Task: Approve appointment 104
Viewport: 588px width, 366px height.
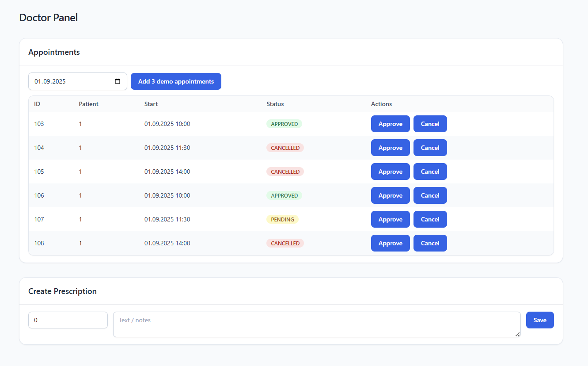Action: [391, 148]
